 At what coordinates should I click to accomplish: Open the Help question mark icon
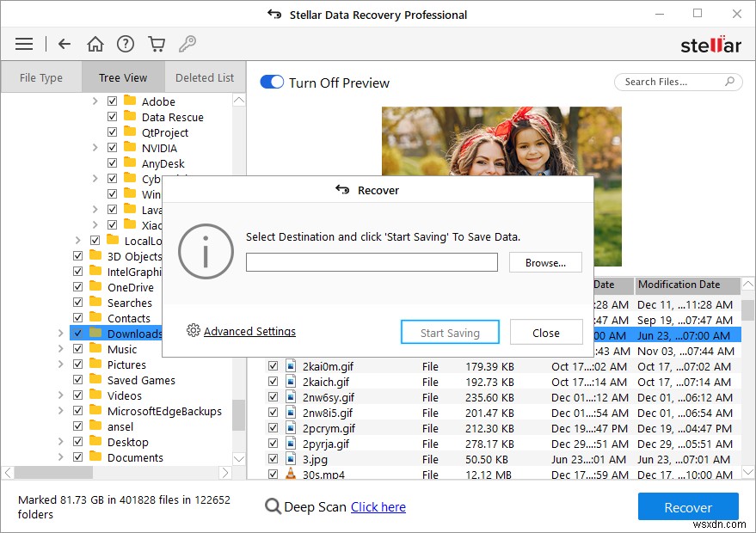click(x=126, y=43)
